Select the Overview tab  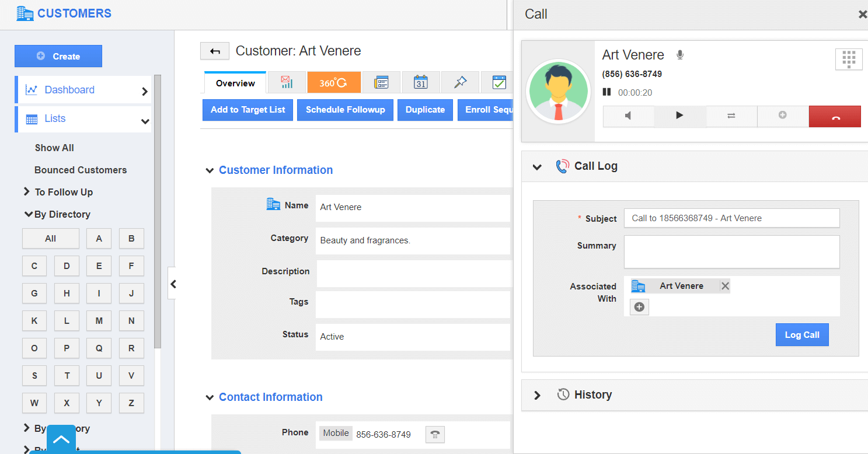(x=235, y=83)
